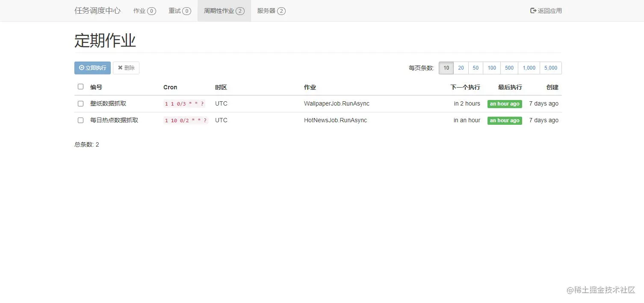Screen dimensions: 644x303
Task: Click '7 days ago' in WallpaperJob row
Action: point(544,103)
